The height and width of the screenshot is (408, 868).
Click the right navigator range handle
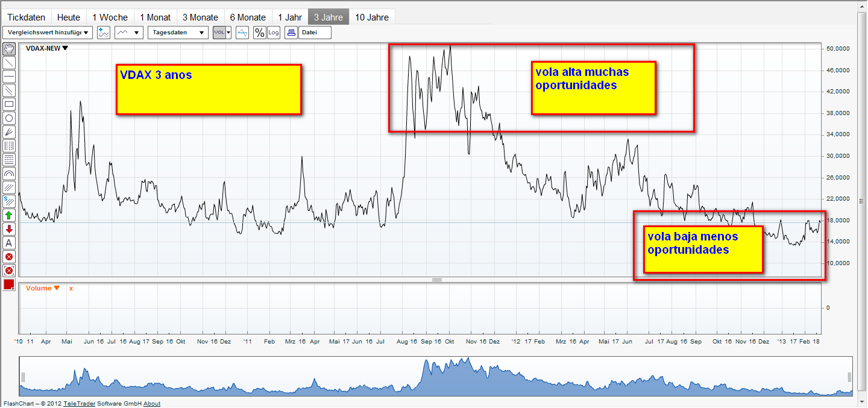coord(849,377)
